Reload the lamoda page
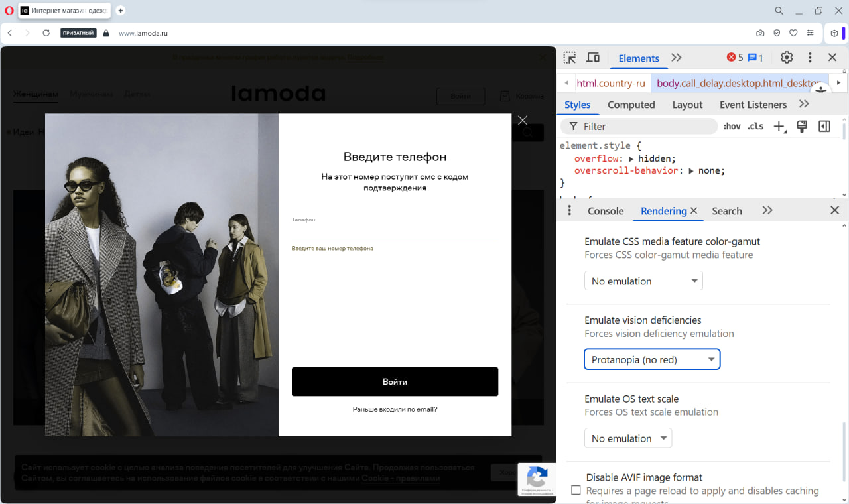Viewport: 849px width, 504px height. coord(46,33)
